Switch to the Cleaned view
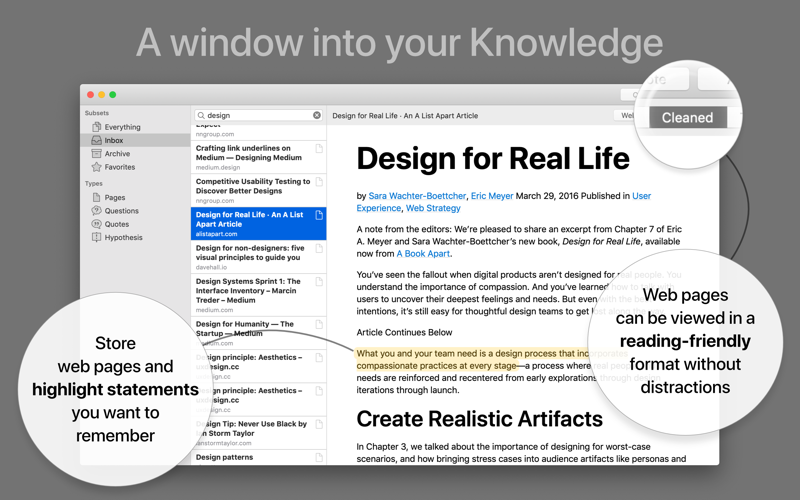800x500 pixels. 687,117
